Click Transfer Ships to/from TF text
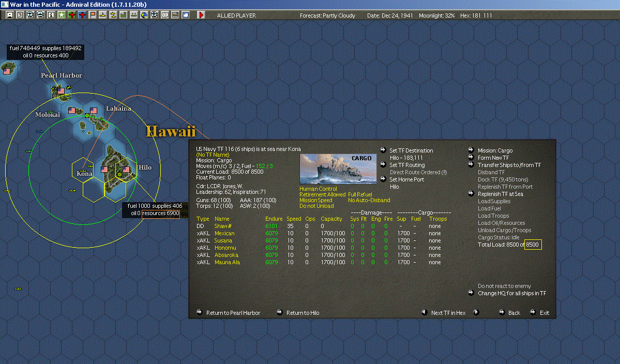This screenshot has height=364, width=620. click(509, 165)
